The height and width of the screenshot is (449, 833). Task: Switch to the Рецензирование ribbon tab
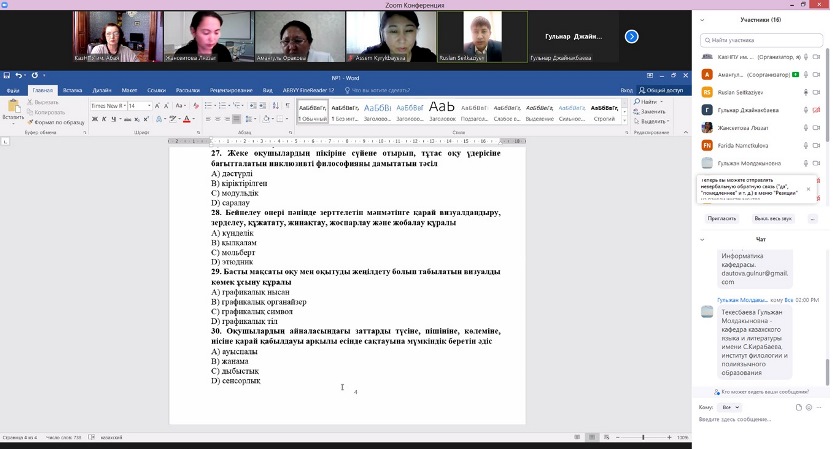[231, 90]
